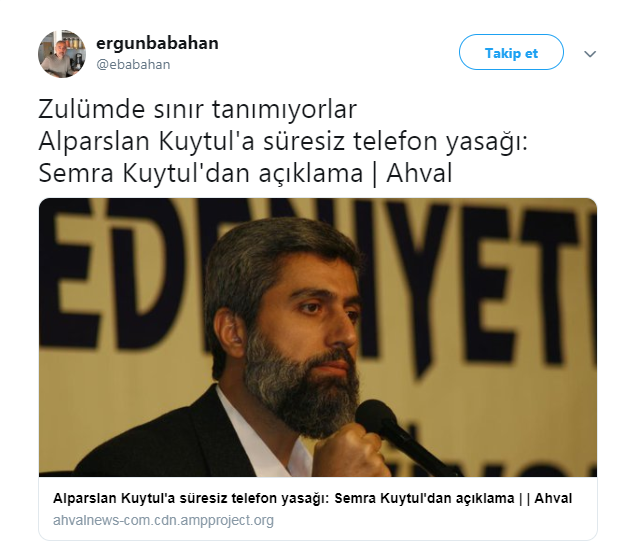Click the word 'Ahval' in the tweet text
Viewport: 627px width, 547px height.
tap(419, 173)
